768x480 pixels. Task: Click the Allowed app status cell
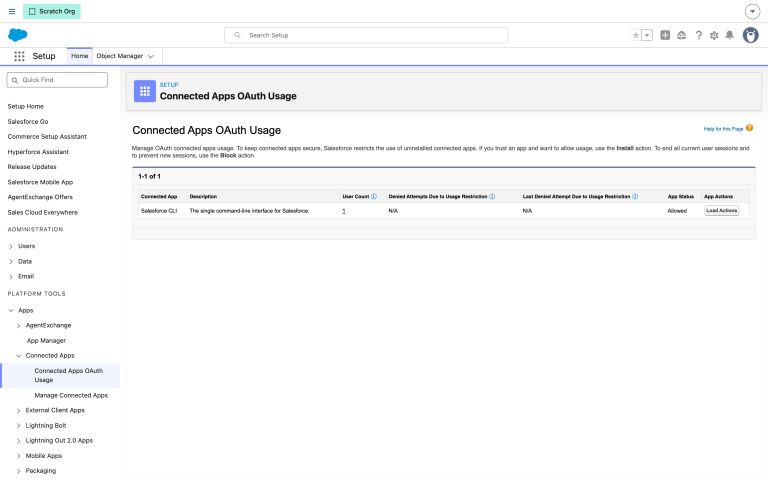click(677, 211)
